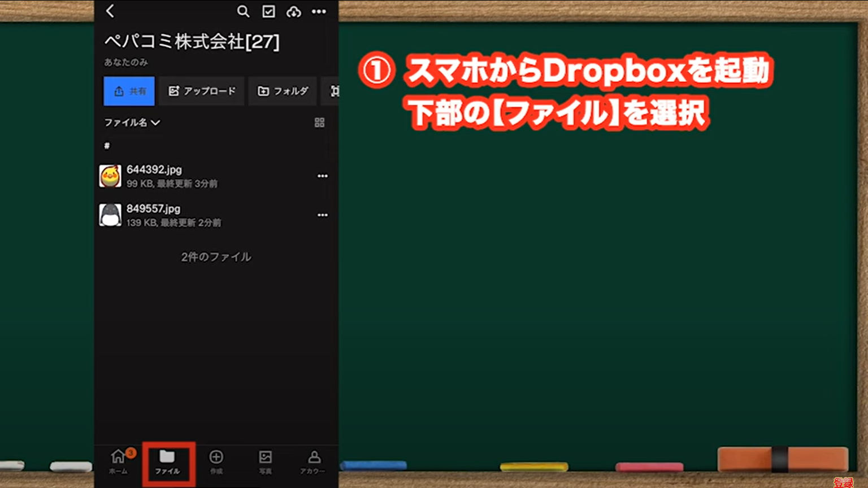The height and width of the screenshot is (488, 868).
Task: Tap the フォルダ new folder button
Action: click(283, 91)
